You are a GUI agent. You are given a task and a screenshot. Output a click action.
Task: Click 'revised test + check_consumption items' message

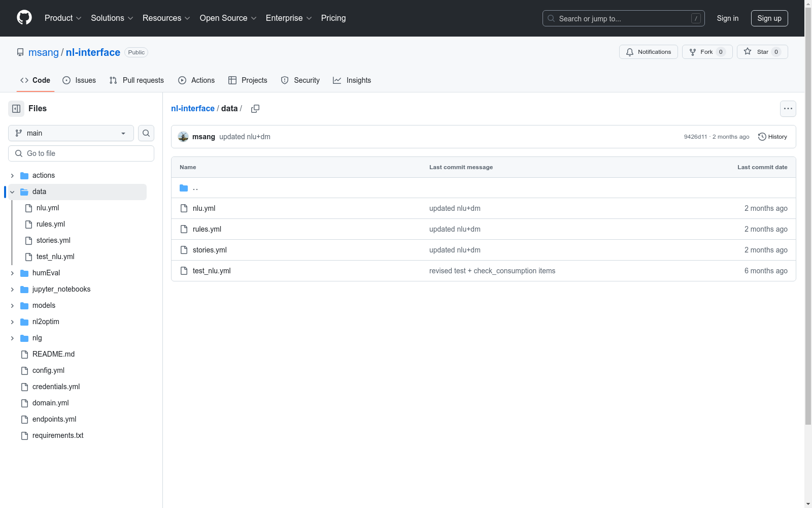click(492, 271)
